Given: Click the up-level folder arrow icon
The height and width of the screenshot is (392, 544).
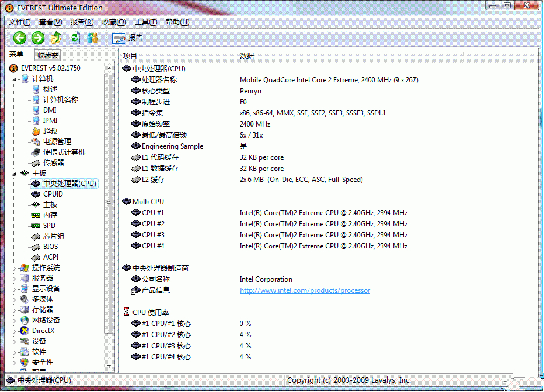Looking at the screenshot, I should click(56, 38).
